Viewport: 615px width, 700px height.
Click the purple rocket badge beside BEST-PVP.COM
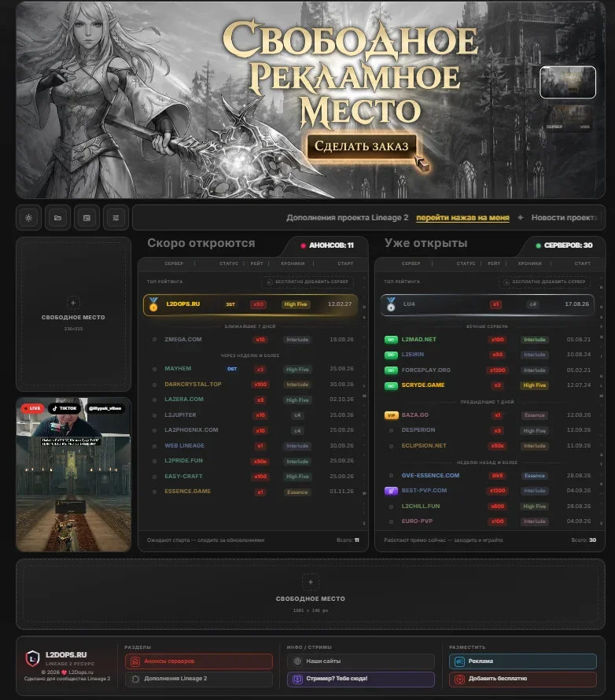coord(391,491)
